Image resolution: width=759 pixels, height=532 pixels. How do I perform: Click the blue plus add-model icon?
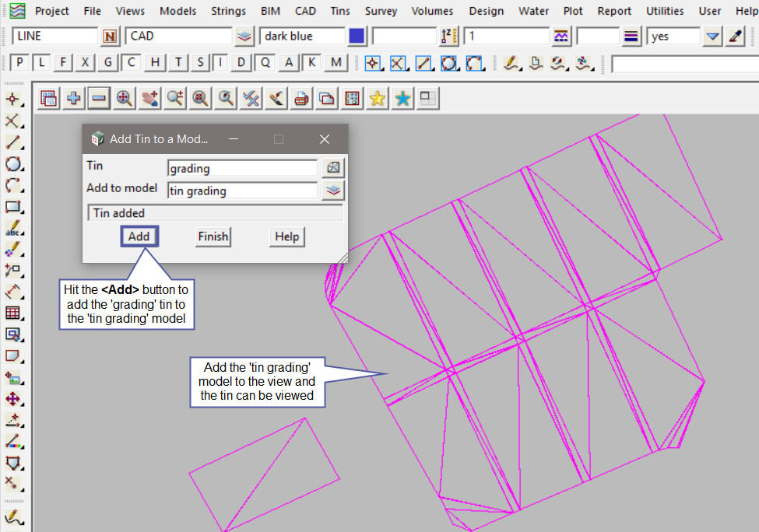tap(74, 98)
